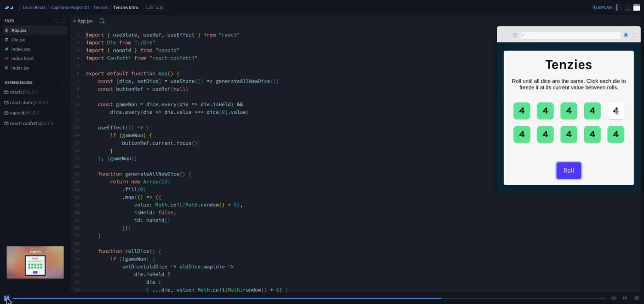Click 'export default function App()' line
The image size is (644, 304).
point(132,74)
